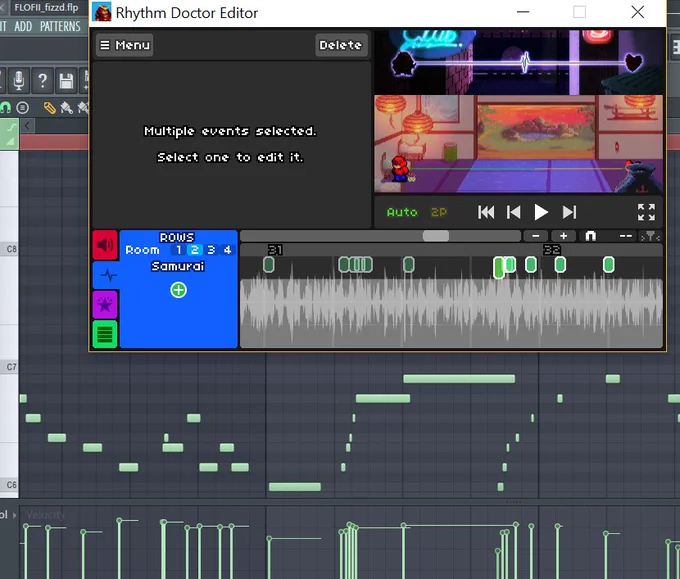Expand preview to fullscreen
The image size is (680, 579).
(x=646, y=212)
